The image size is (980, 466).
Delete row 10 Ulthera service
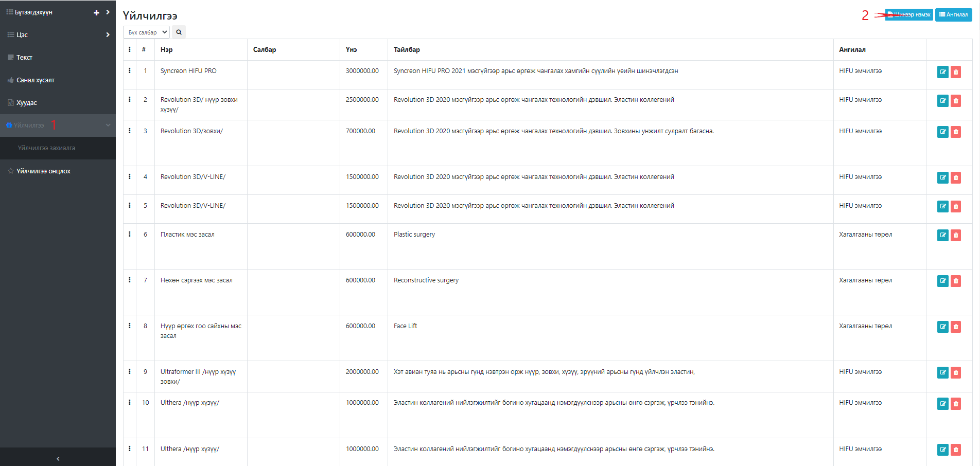click(x=956, y=404)
